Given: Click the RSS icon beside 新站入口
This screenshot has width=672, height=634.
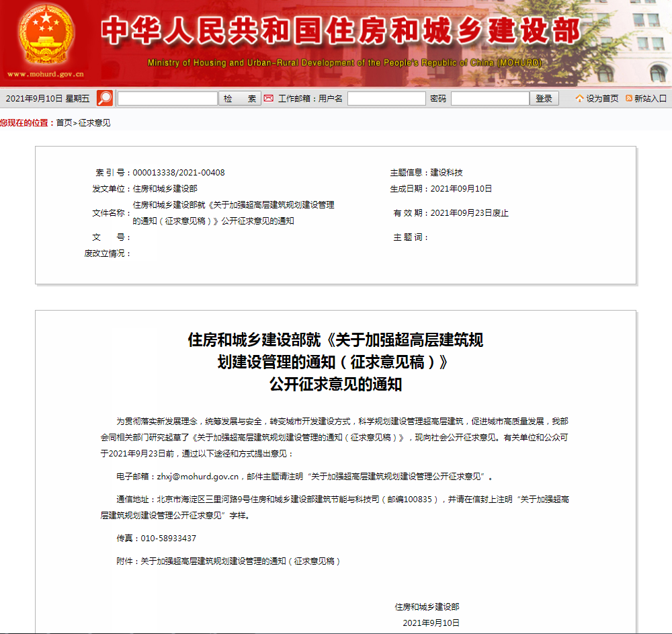Looking at the screenshot, I should [x=629, y=98].
